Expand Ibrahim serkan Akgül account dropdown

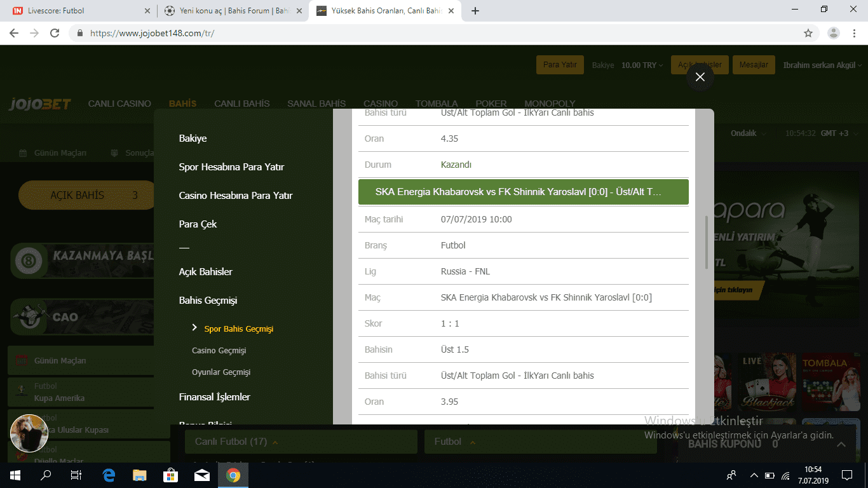pyautogui.click(x=822, y=65)
